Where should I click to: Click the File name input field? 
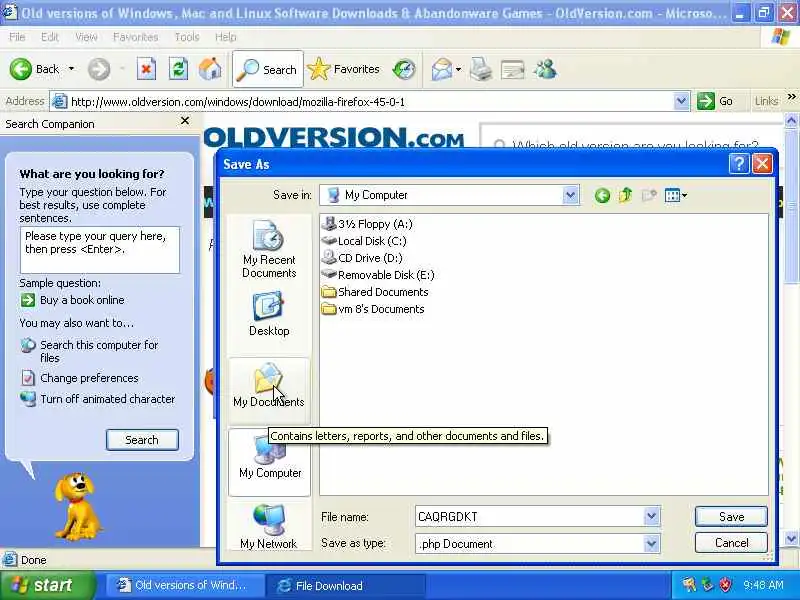click(x=530, y=517)
